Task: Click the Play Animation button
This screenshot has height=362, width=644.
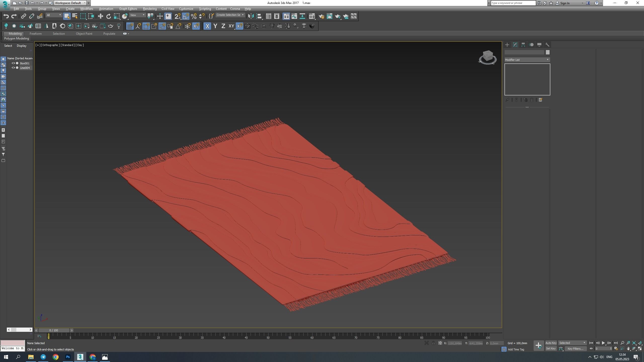Action: 603,343
